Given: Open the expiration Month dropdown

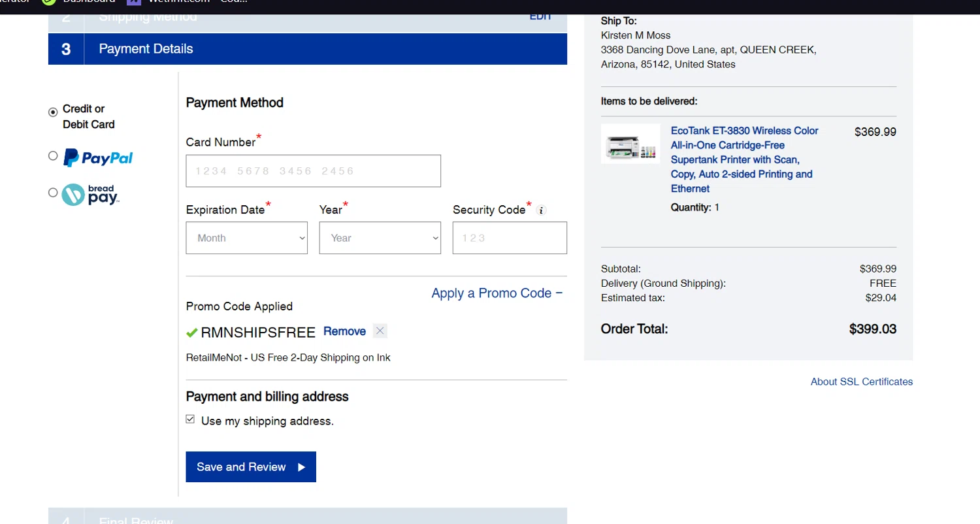Looking at the screenshot, I should pos(246,238).
